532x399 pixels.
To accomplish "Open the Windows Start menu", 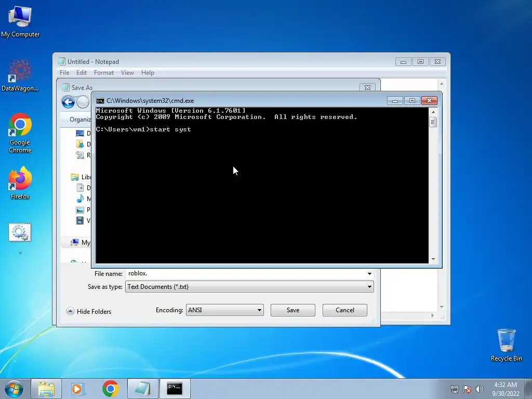I will click(x=14, y=389).
